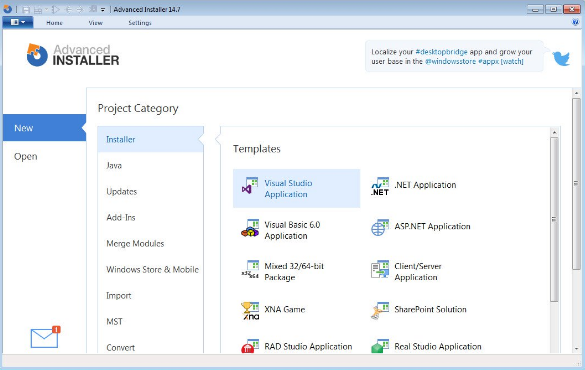The image size is (585, 370).
Task: Choose 'XNA Game' template label
Action: (x=285, y=310)
